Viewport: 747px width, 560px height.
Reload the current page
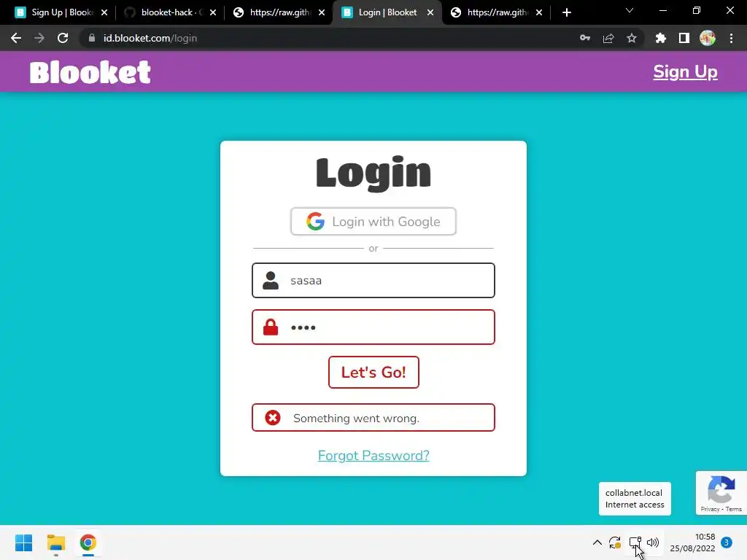click(63, 38)
